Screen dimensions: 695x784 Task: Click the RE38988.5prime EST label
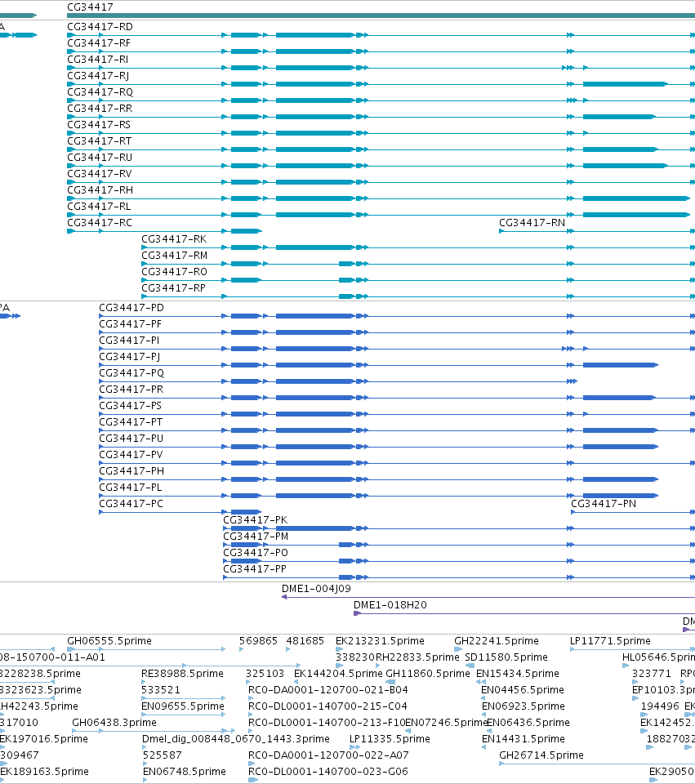click(x=182, y=674)
